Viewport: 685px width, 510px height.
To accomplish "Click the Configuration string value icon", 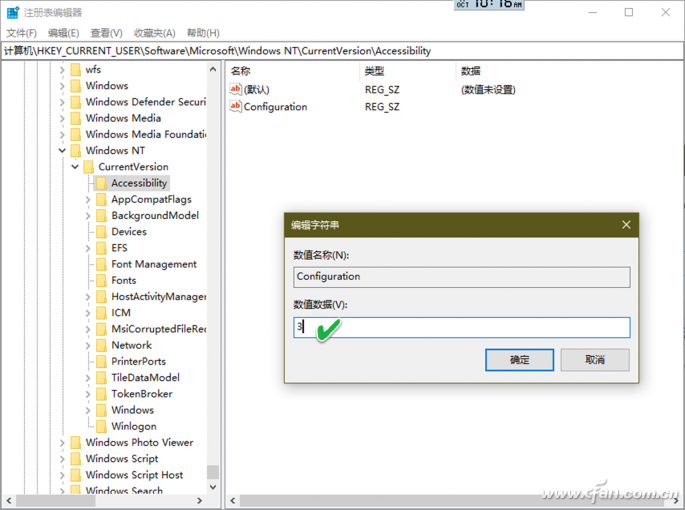I will coord(236,107).
